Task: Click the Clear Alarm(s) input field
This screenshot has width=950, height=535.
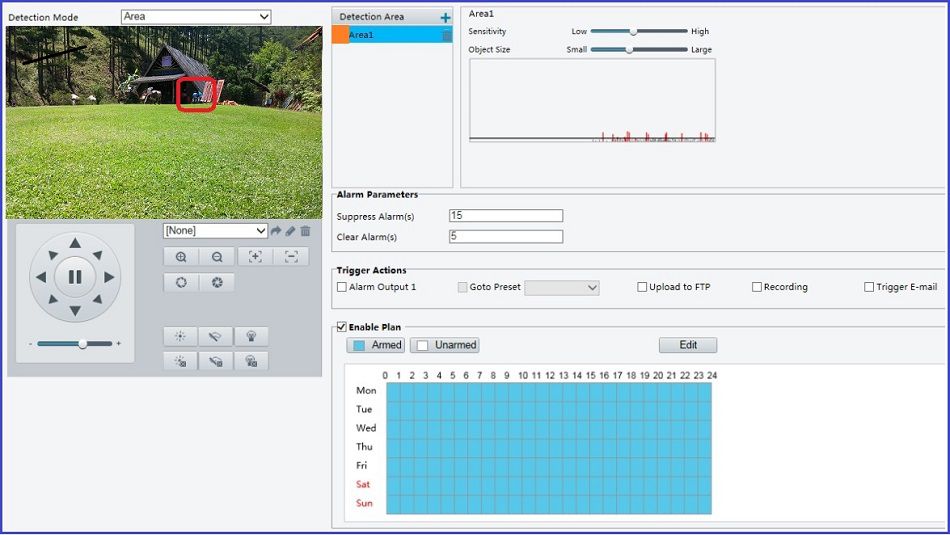Action: 506,236
